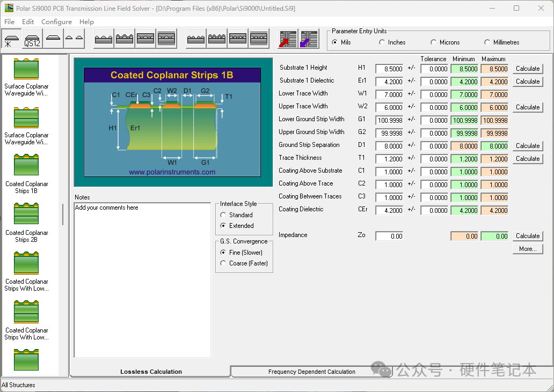Screen dimensions: 554x392
Task: Select the All Structures asterisk toolbar icon
Action: point(12,39)
